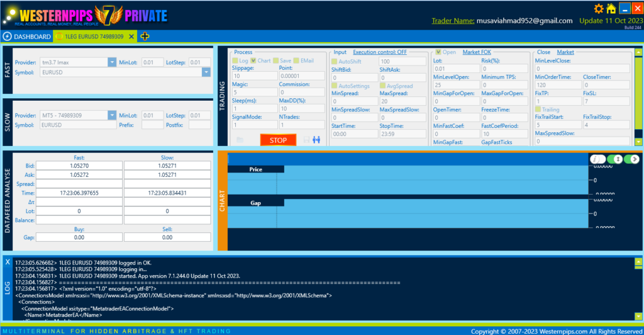Open the Fast Provider dropdown
The height and width of the screenshot is (335, 644).
pos(112,62)
